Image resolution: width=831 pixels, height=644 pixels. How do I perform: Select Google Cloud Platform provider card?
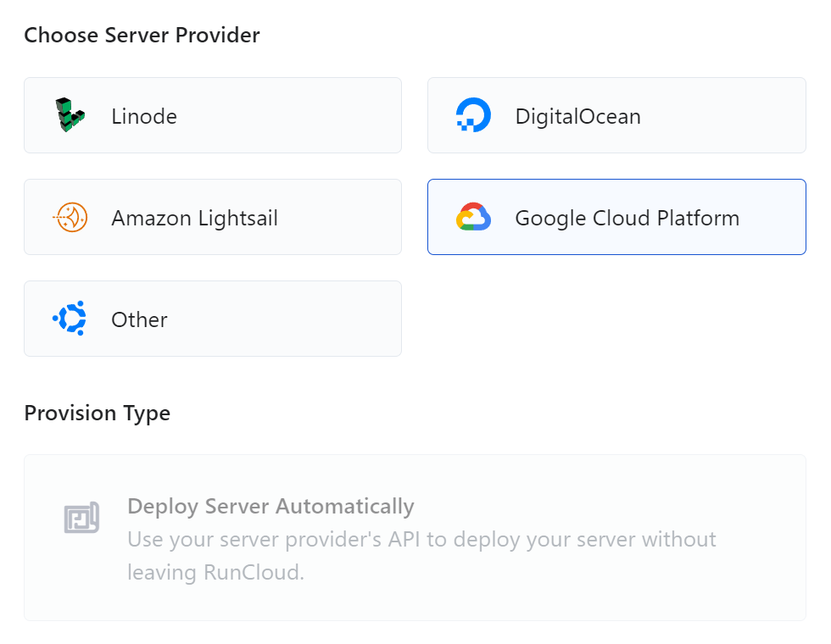[x=616, y=217]
